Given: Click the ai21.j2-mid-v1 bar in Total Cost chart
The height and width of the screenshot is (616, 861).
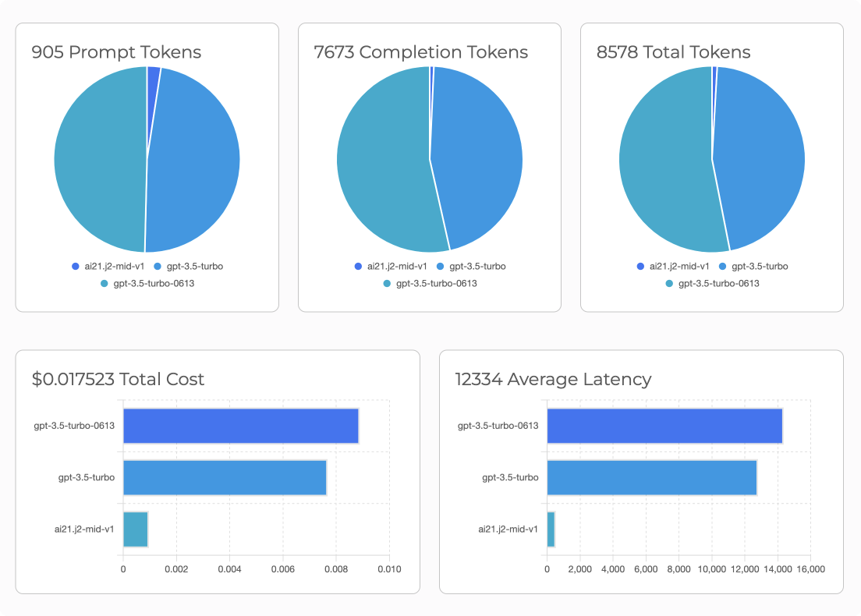Looking at the screenshot, I should coord(136,529).
